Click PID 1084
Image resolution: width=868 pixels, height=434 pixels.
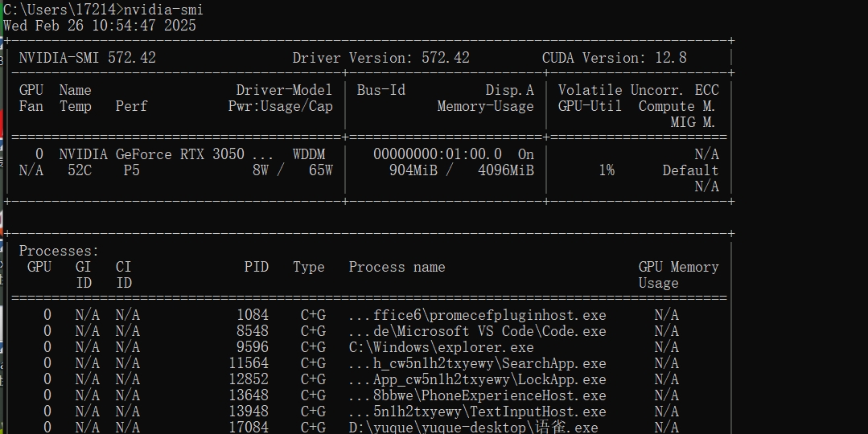point(253,315)
